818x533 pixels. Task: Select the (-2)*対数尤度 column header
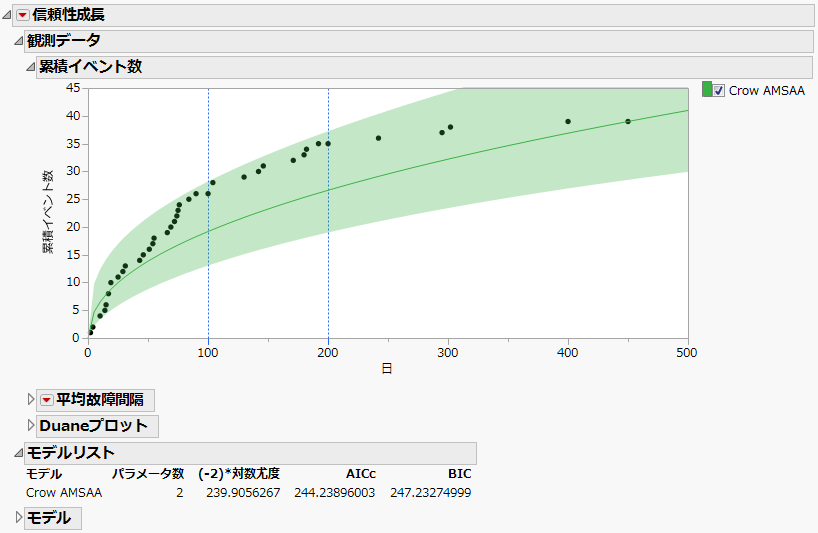coord(239,474)
